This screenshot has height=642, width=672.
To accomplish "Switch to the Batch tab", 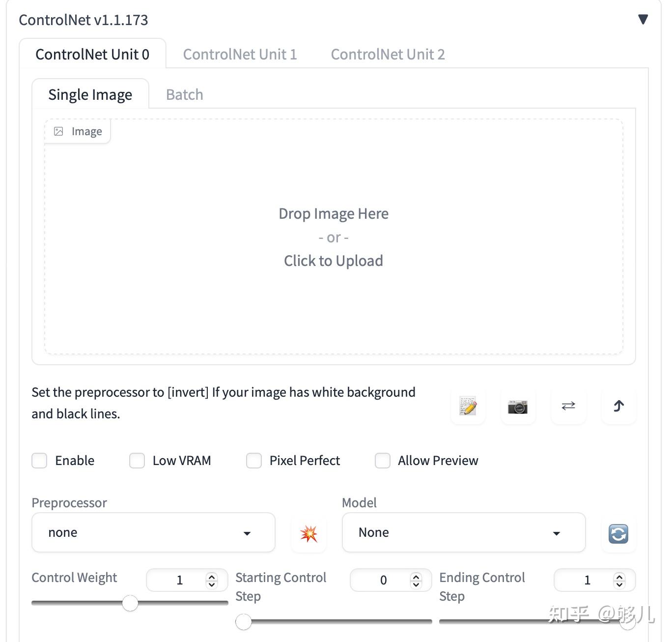I will (184, 94).
